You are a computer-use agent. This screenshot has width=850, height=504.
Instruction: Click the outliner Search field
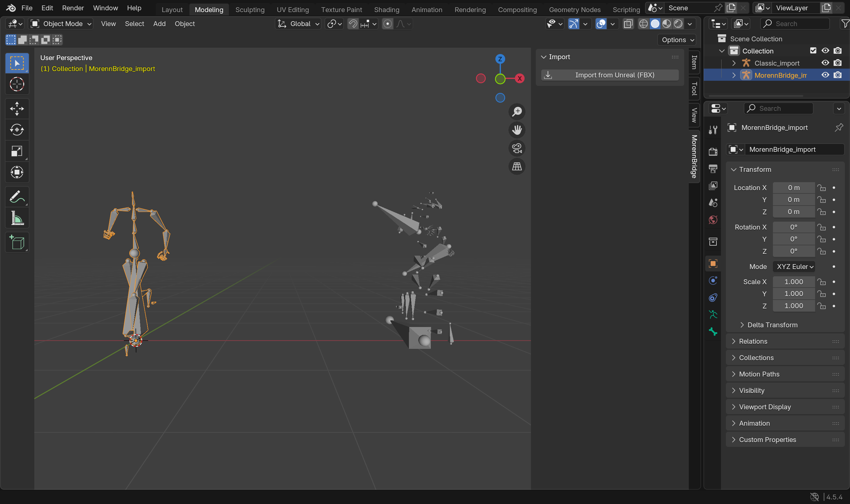tap(794, 24)
